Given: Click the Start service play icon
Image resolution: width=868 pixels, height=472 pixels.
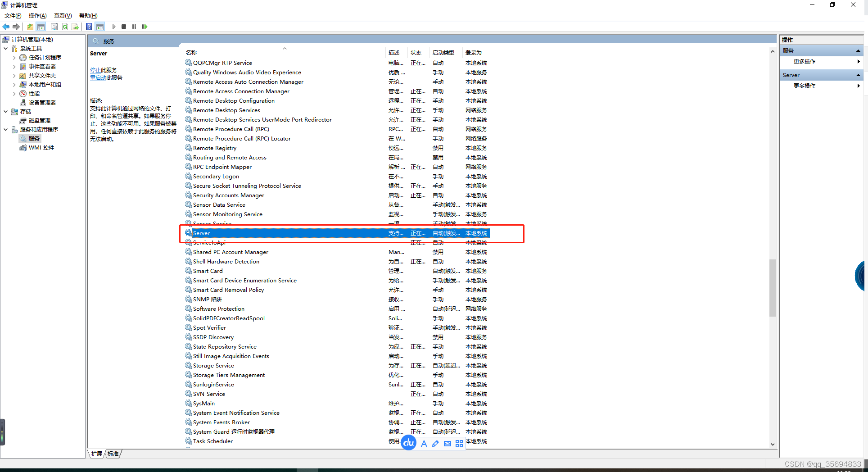Looking at the screenshot, I should coord(114,27).
